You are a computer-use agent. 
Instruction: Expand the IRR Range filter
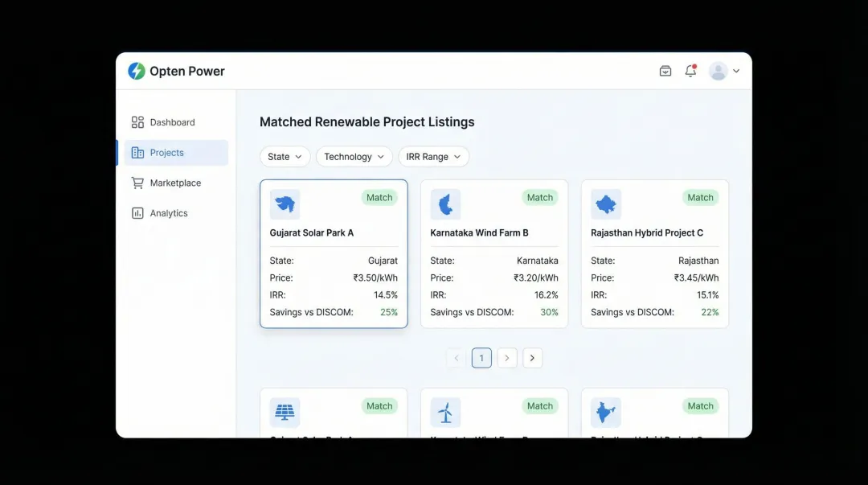[433, 156]
